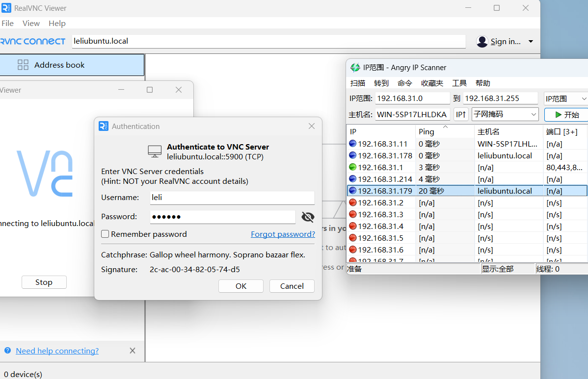Enable the Remember password checkbox
The image size is (588, 379).
[x=105, y=234]
